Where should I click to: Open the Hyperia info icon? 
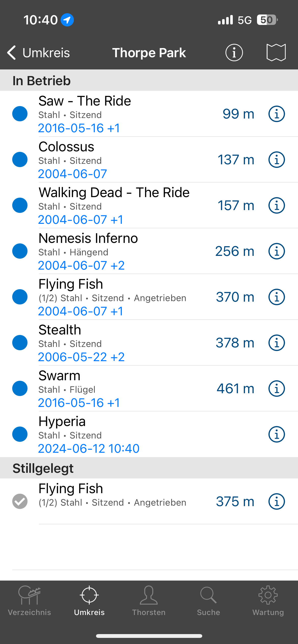point(277,434)
